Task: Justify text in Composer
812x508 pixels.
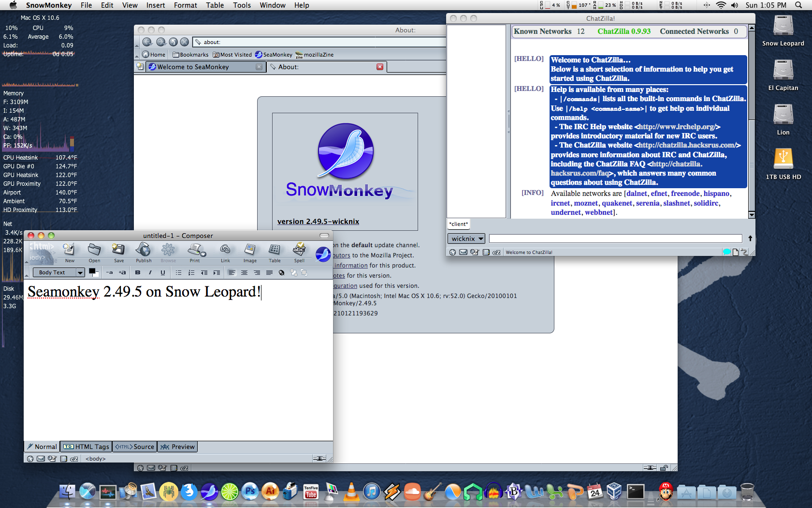Action: pos(269,272)
